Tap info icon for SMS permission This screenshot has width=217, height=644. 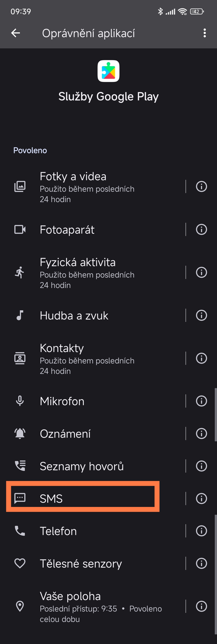point(201,498)
